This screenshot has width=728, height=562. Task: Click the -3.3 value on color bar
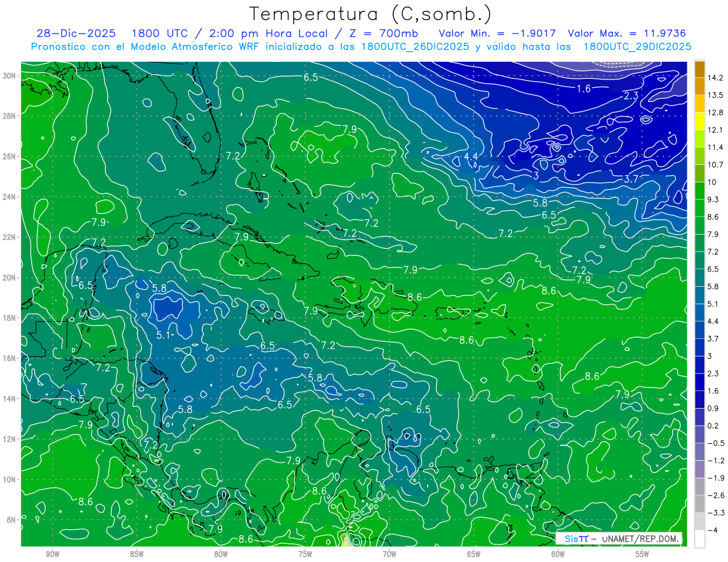coord(715,513)
